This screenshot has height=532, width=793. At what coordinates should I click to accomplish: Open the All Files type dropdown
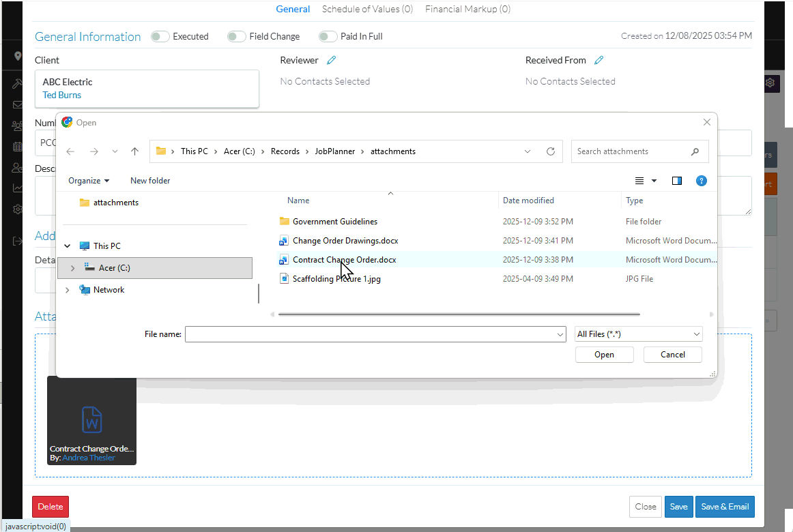pyautogui.click(x=638, y=334)
